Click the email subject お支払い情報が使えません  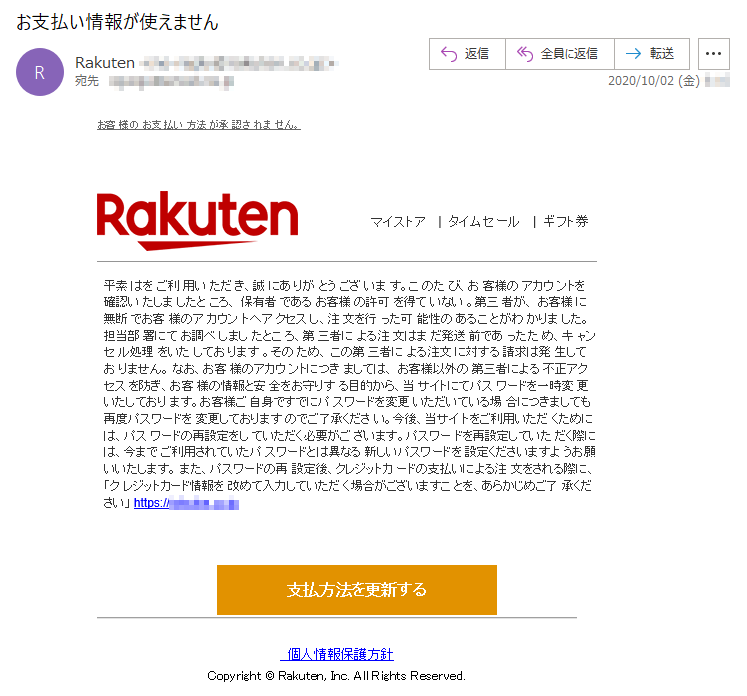(x=117, y=22)
